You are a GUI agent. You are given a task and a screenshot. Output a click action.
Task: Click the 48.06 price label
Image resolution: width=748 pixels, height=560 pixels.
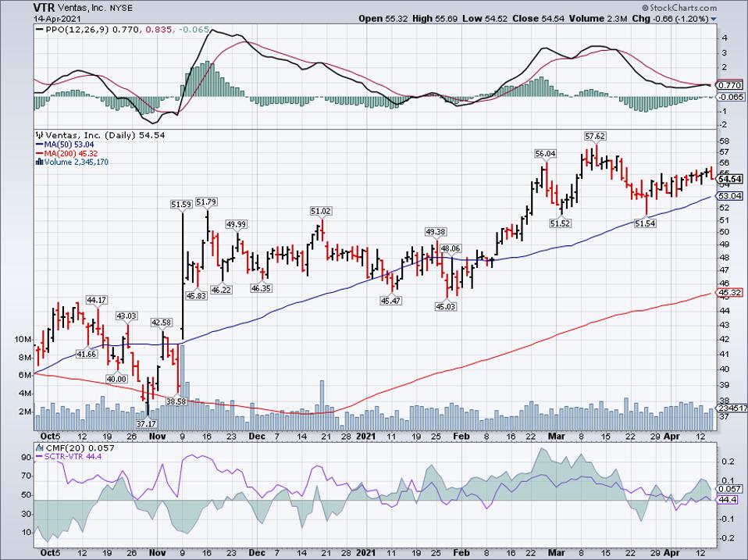451,248
